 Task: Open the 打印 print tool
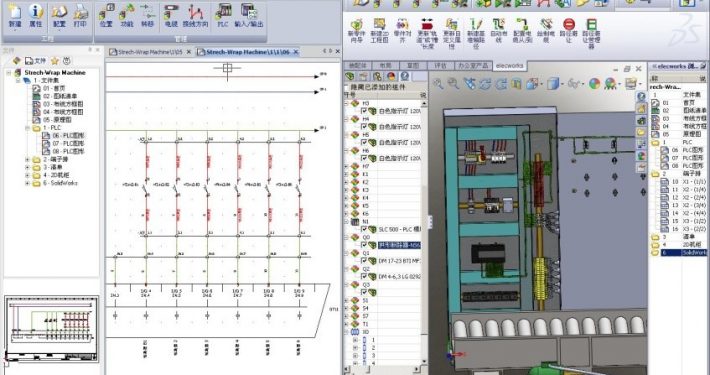pos(80,15)
